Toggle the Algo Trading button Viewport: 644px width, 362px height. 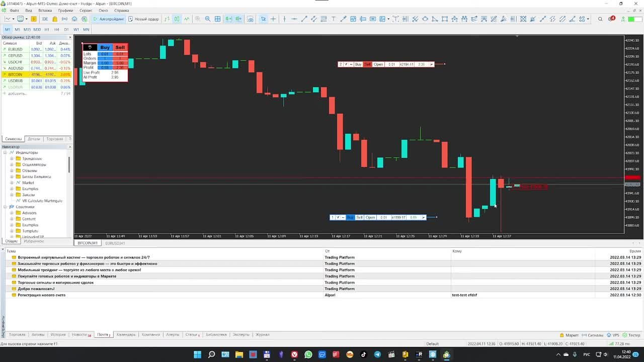108,19
